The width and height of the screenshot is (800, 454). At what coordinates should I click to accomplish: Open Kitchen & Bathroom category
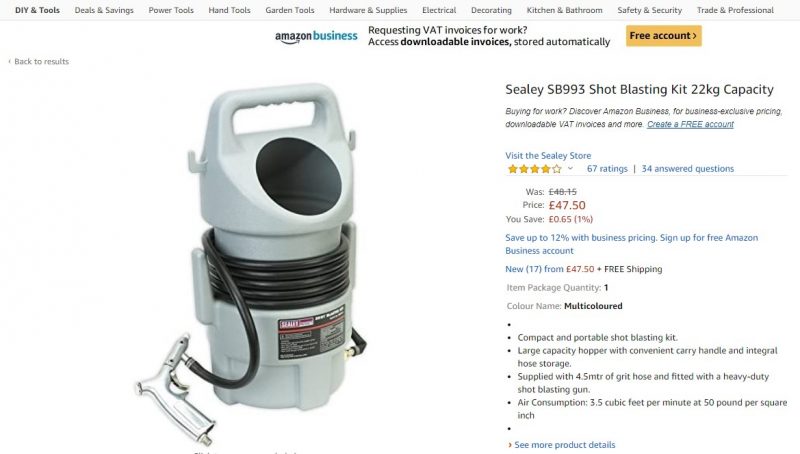[564, 10]
